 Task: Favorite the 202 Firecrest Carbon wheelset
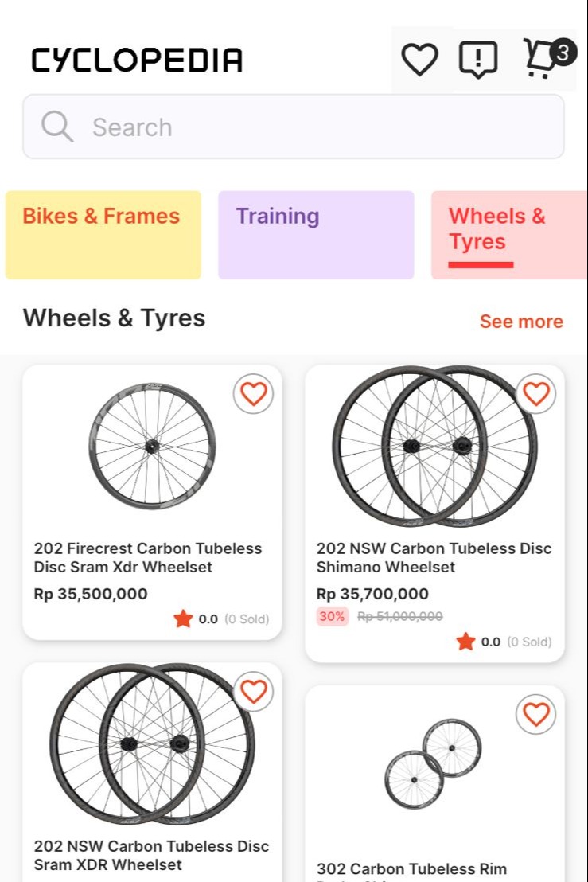(x=253, y=393)
